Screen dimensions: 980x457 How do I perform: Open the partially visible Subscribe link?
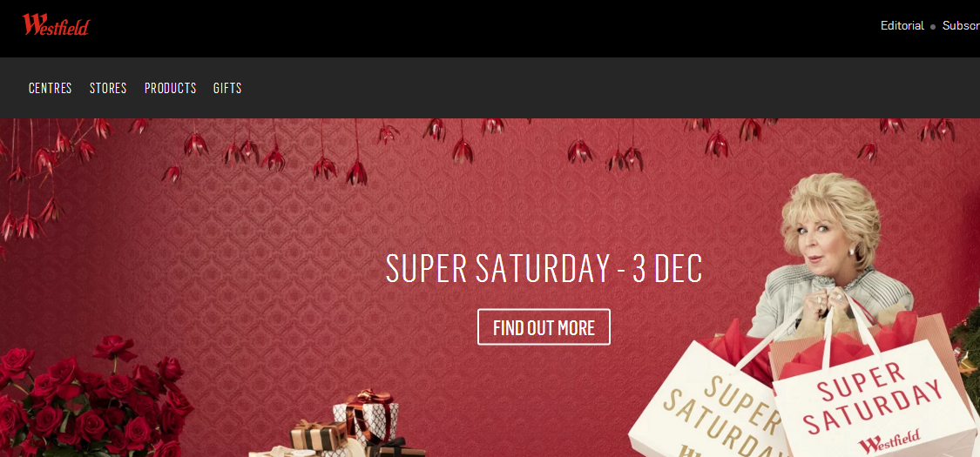click(x=961, y=25)
